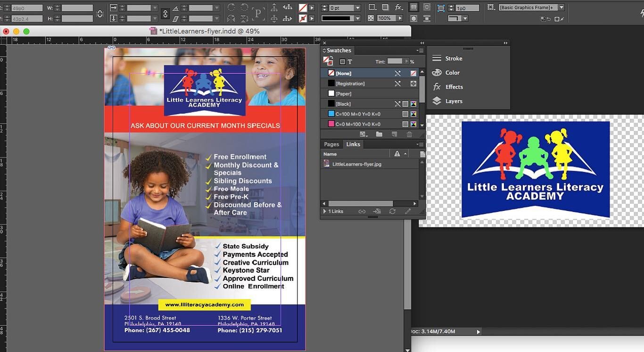Image resolution: width=644 pixels, height=352 pixels.
Task: Enable Wrap Around Bounding Box text wrap
Action: pyautogui.click(x=427, y=8)
